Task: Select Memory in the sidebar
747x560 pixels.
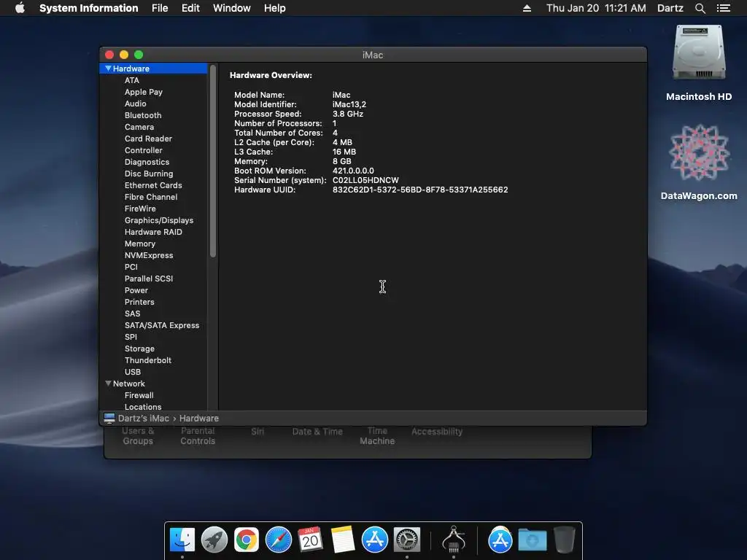Action: point(139,244)
